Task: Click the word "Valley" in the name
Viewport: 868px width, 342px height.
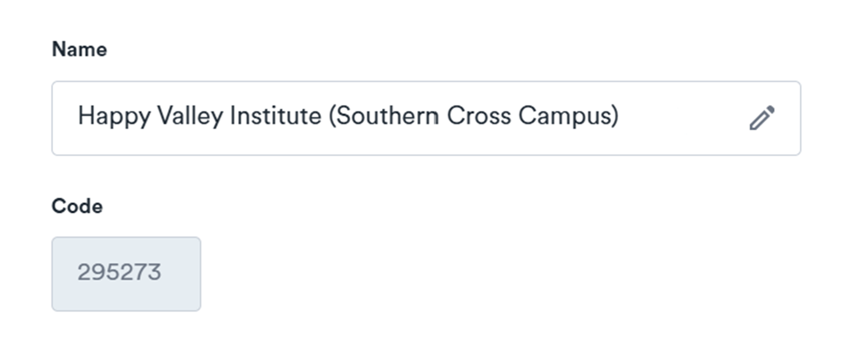Action: click(190, 116)
